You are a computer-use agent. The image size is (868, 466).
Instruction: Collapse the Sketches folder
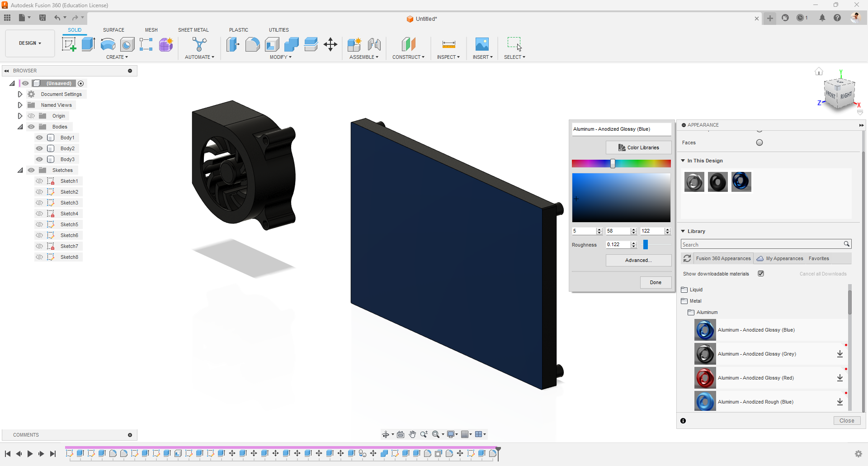[x=20, y=170]
